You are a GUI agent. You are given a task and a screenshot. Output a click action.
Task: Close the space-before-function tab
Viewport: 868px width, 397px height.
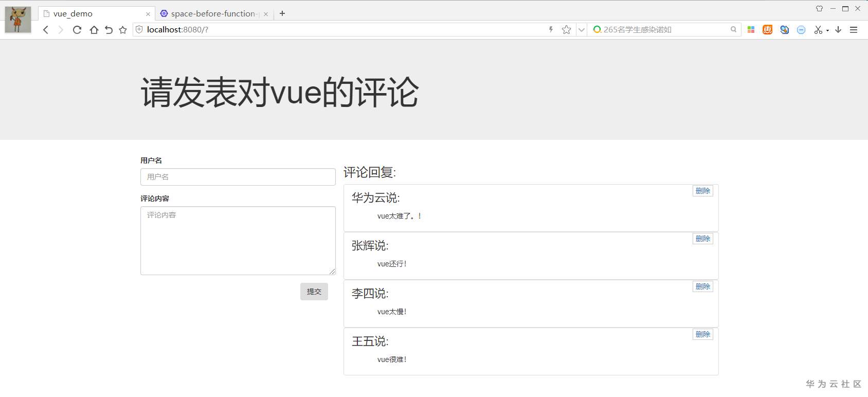point(266,14)
